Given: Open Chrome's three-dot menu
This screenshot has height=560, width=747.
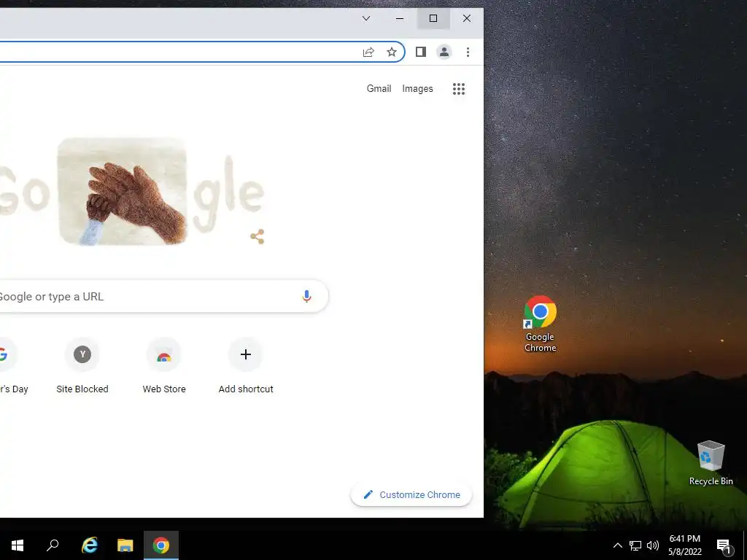Looking at the screenshot, I should click(x=468, y=52).
